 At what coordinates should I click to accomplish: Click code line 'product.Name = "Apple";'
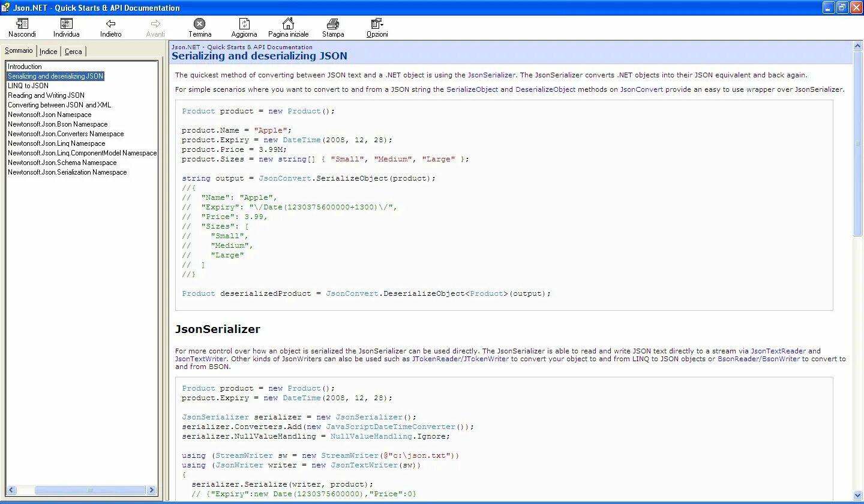point(237,130)
